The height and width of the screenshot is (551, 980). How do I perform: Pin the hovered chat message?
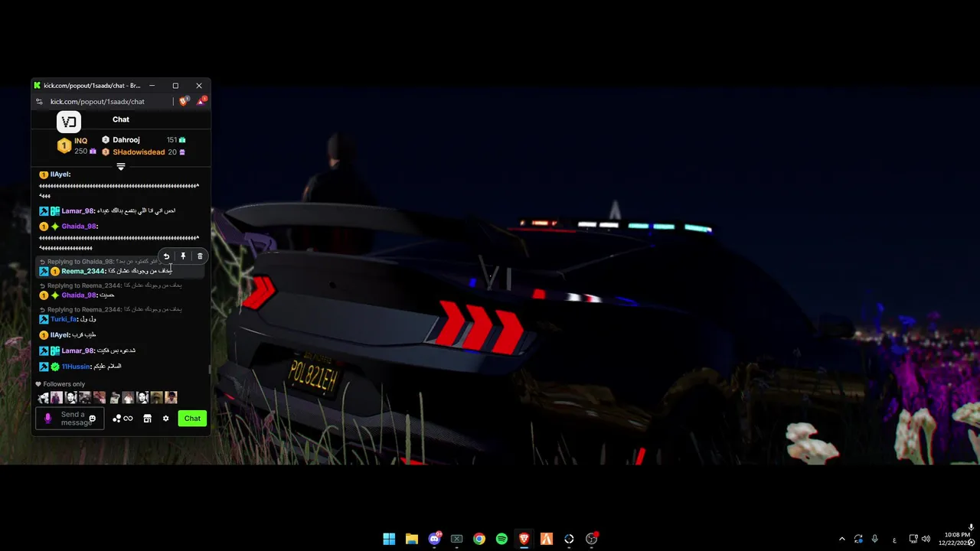click(x=183, y=256)
